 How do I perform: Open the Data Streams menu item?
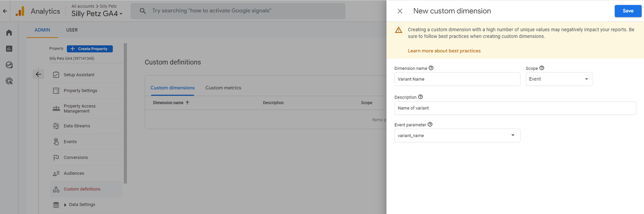tap(86, 126)
